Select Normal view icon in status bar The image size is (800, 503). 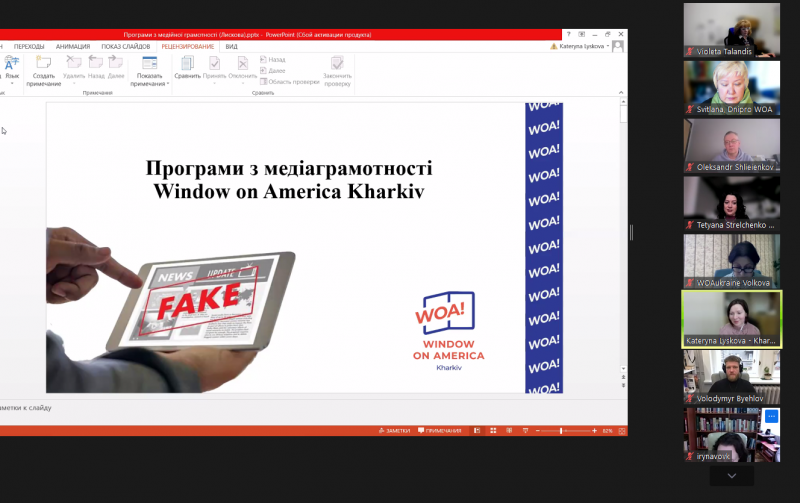click(477, 431)
